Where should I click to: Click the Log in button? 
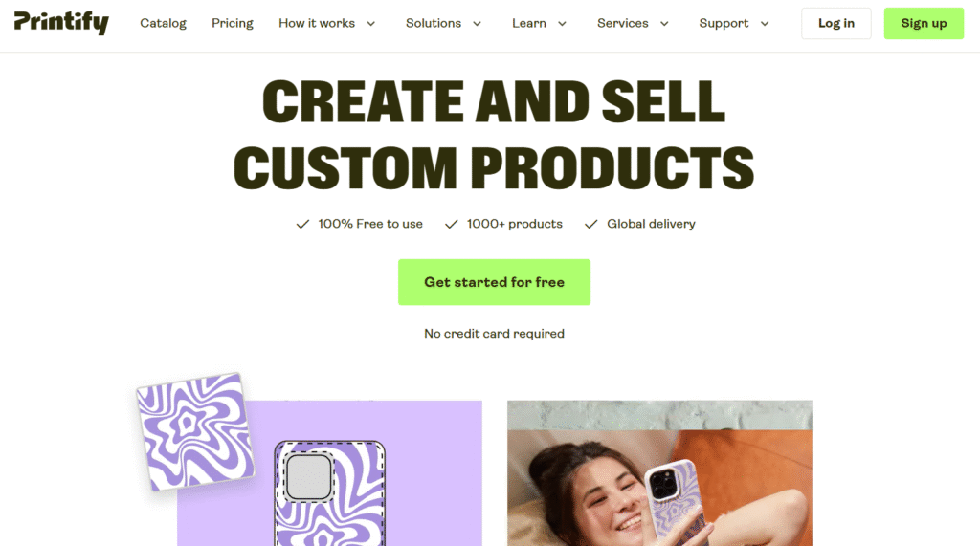coord(835,23)
